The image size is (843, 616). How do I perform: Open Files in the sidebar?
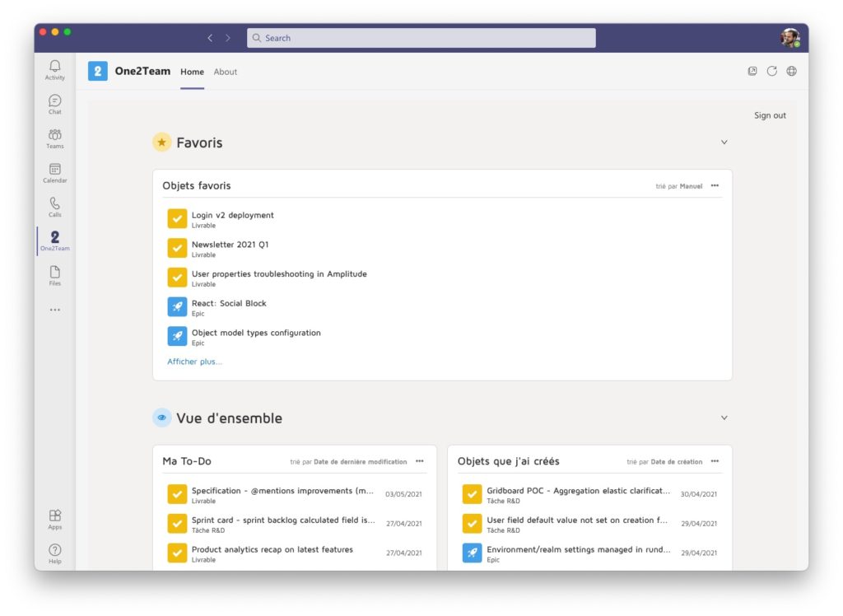click(x=55, y=275)
